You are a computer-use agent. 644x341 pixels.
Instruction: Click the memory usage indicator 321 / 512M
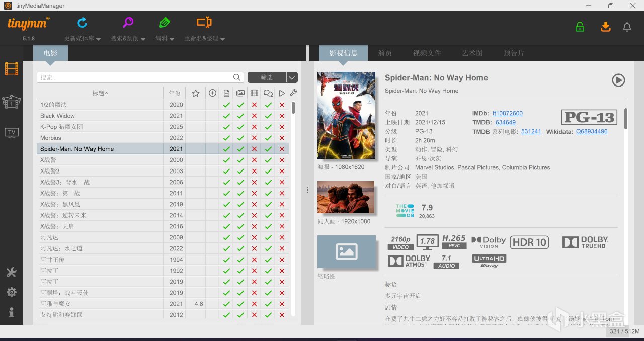(624, 331)
